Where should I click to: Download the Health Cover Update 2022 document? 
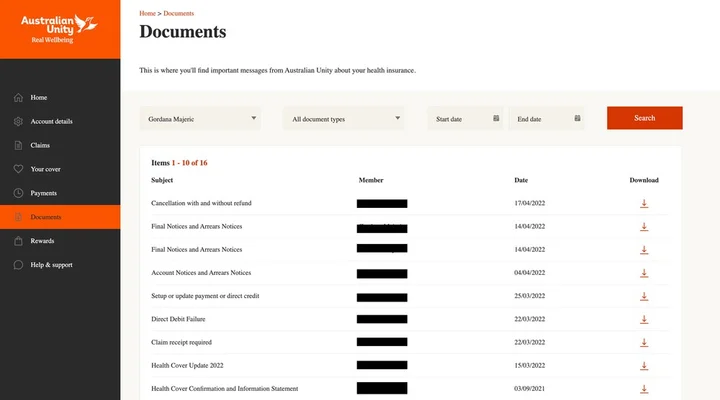[x=644, y=366]
